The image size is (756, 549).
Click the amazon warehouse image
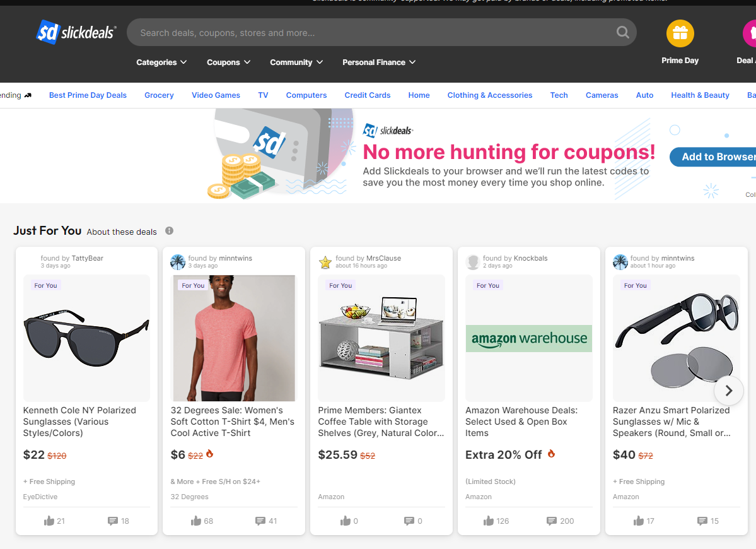[529, 338]
